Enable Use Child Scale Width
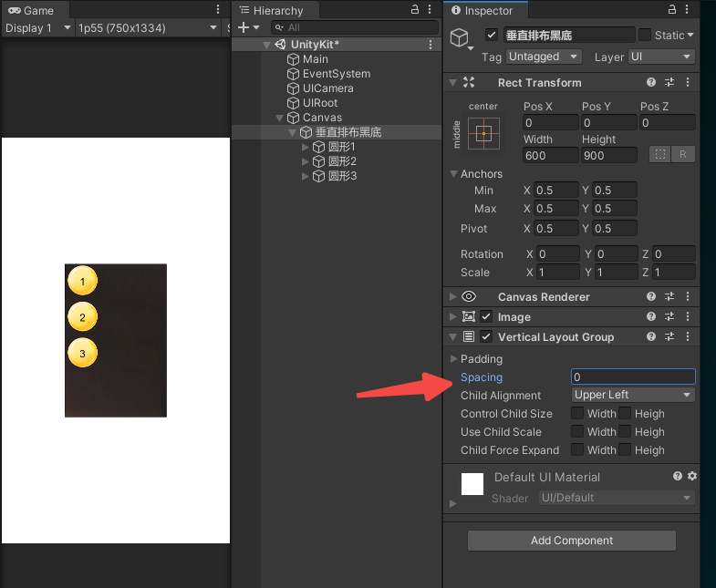This screenshot has width=716, height=588. pos(577,431)
